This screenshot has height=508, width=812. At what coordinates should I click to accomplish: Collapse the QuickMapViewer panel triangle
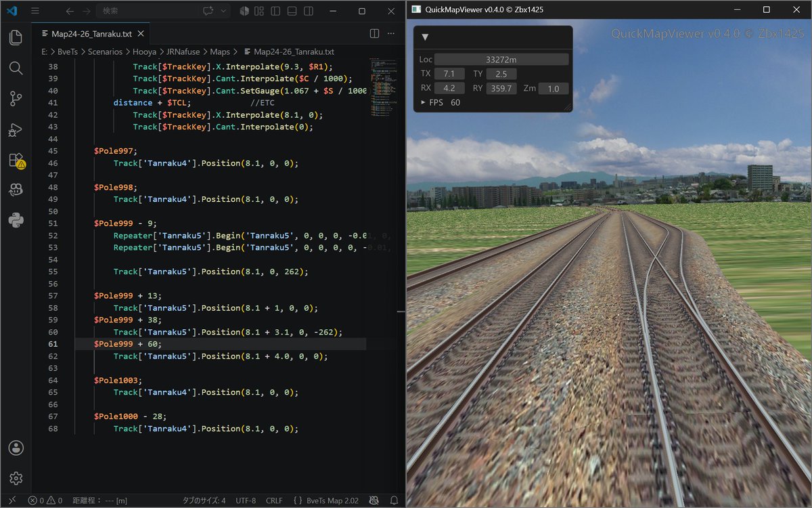click(425, 37)
